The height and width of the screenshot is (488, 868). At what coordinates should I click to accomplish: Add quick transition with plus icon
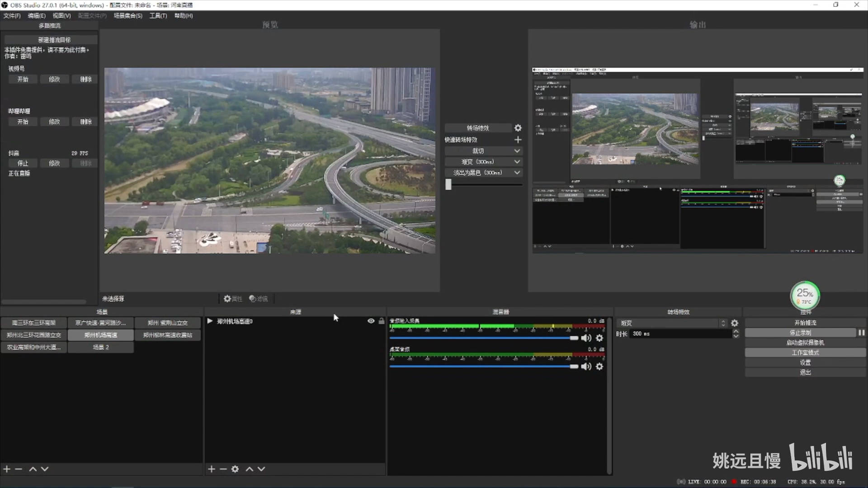[x=518, y=140]
